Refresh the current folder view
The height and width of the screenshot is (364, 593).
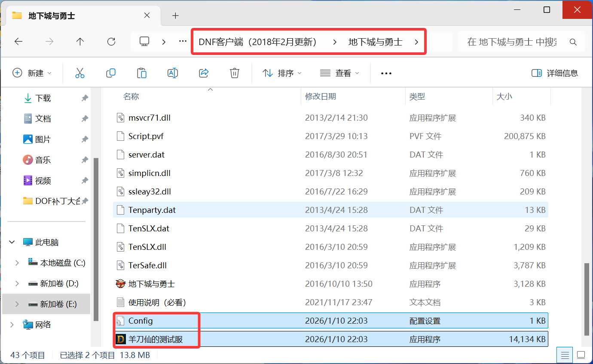point(111,41)
